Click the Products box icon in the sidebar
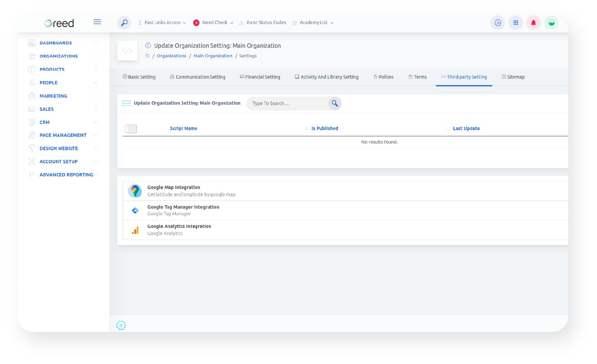597x364 pixels. pos(32,69)
